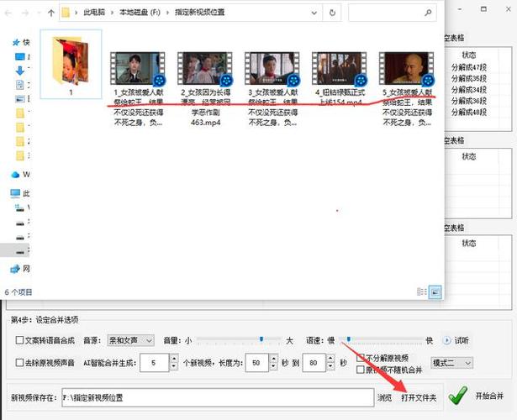Open Desktop icon in navigation pane
This screenshot has height=420, width=517.
(20, 56)
